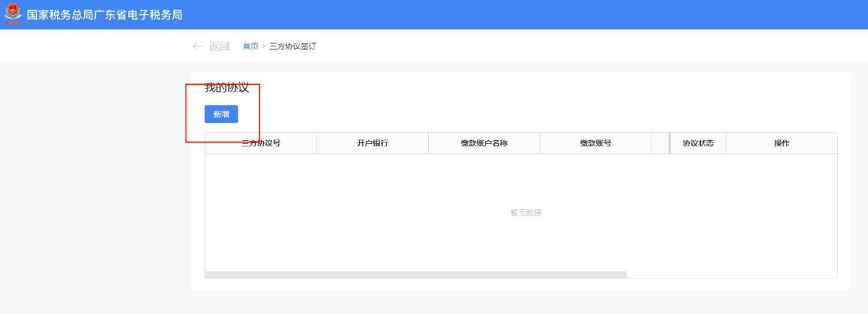The width and height of the screenshot is (868, 314).
Task: Click the 暂无数据 empty table placeholder
Action: [x=521, y=213]
